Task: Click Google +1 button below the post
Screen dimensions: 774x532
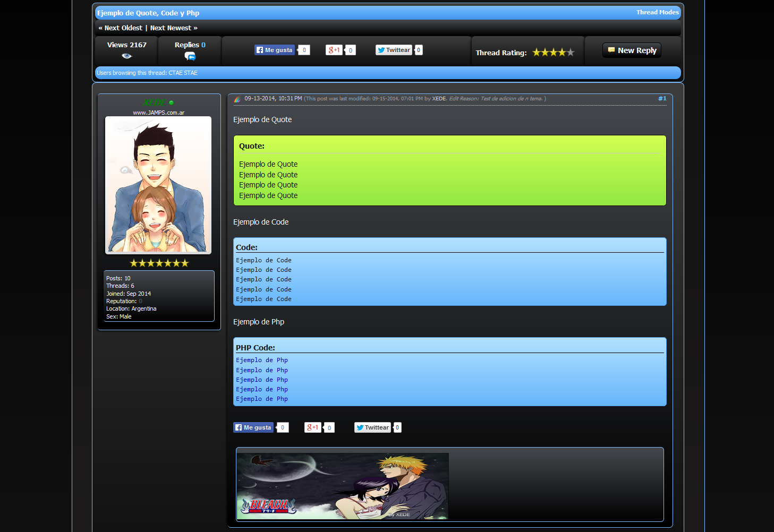Action: click(x=312, y=427)
